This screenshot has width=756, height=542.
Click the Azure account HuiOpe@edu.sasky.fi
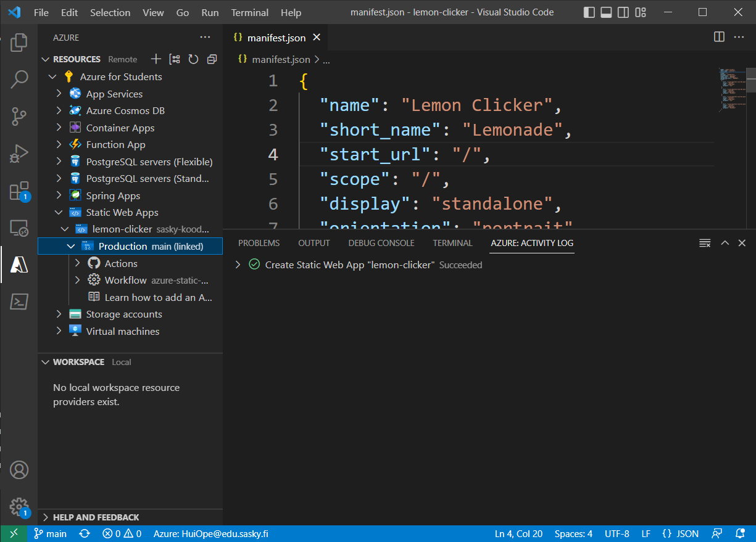(x=211, y=534)
